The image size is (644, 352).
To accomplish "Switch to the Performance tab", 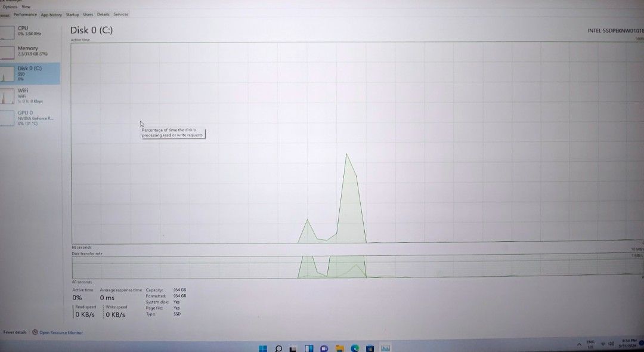I will [x=25, y=14].
